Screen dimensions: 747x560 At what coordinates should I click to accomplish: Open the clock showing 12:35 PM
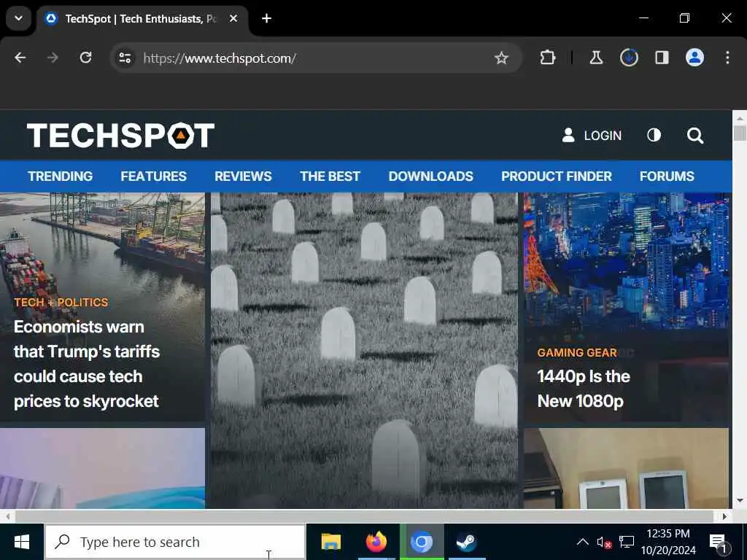[x=668, y=542]
